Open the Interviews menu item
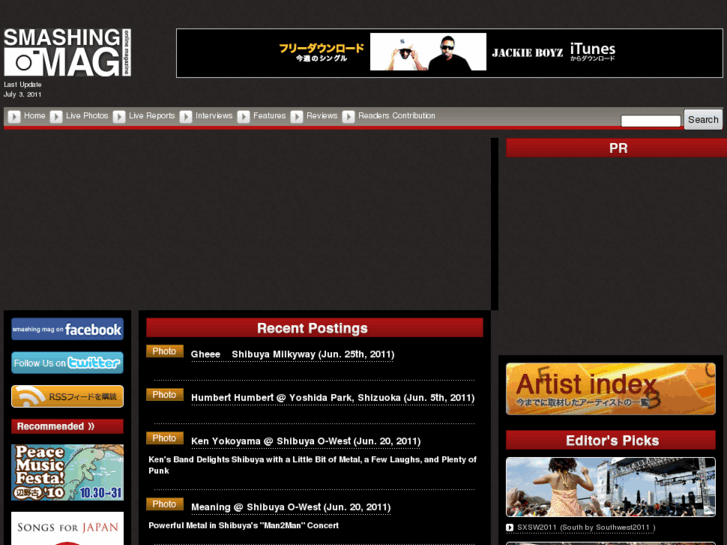This screenshot has width=727, height=545. click(214, 115)
